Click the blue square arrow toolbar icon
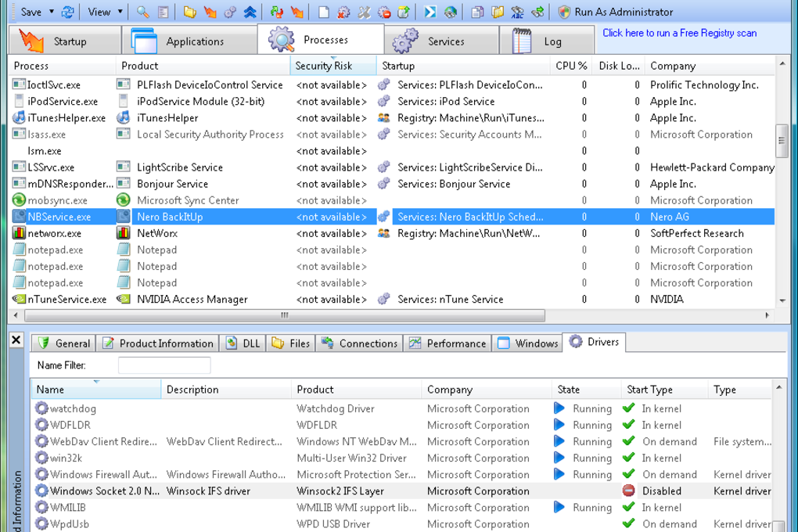 click(x=430, y=12)
